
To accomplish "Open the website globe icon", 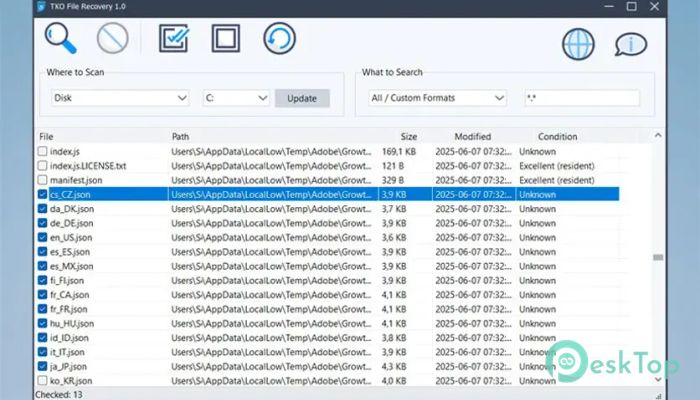I will pyautogui.click(x=578, y=44).
